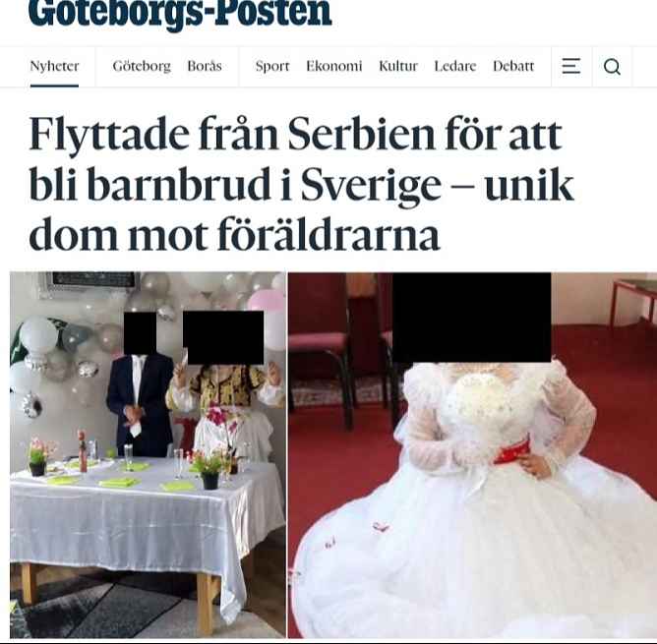Go to the Debatt section
The image size is (657, 644).
(x=513, y=66)
